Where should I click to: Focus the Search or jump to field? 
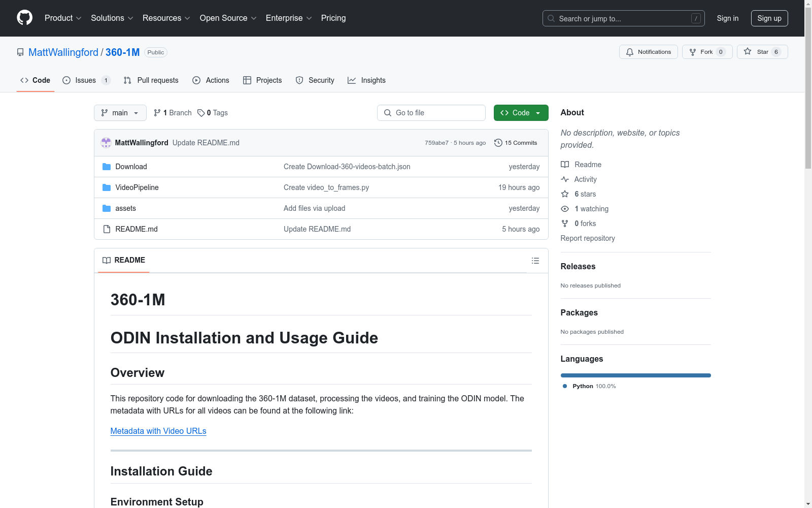pos(624,18)
